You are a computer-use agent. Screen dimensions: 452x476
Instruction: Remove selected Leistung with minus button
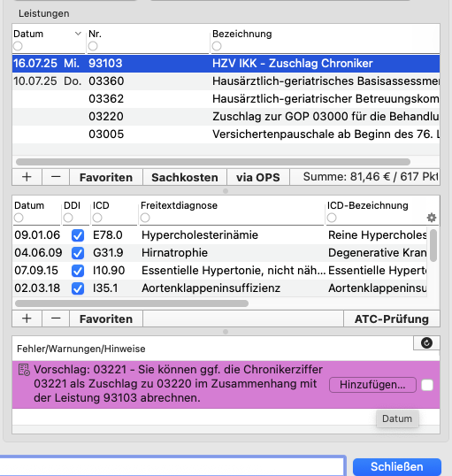click(56, 177)
